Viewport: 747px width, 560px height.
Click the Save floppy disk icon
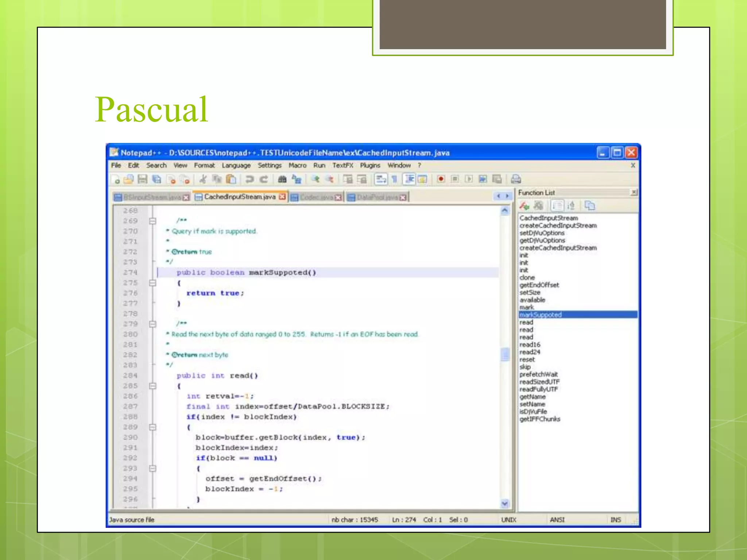coord(142,179)
